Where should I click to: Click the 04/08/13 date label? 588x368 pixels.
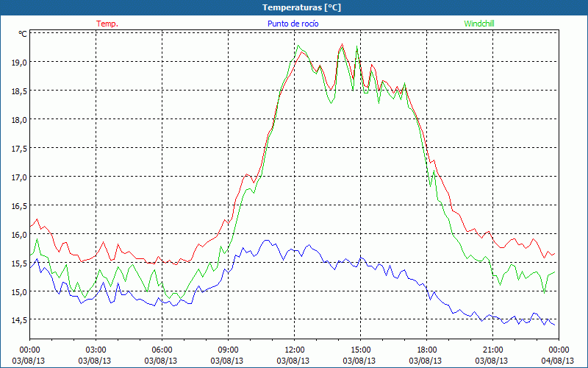click(x=558, y=361)
